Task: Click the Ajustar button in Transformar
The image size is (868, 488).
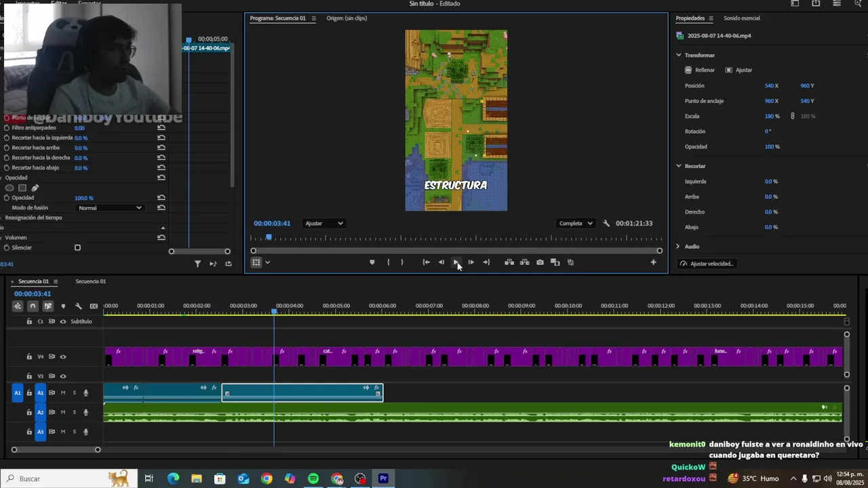Action: point(738,70)
